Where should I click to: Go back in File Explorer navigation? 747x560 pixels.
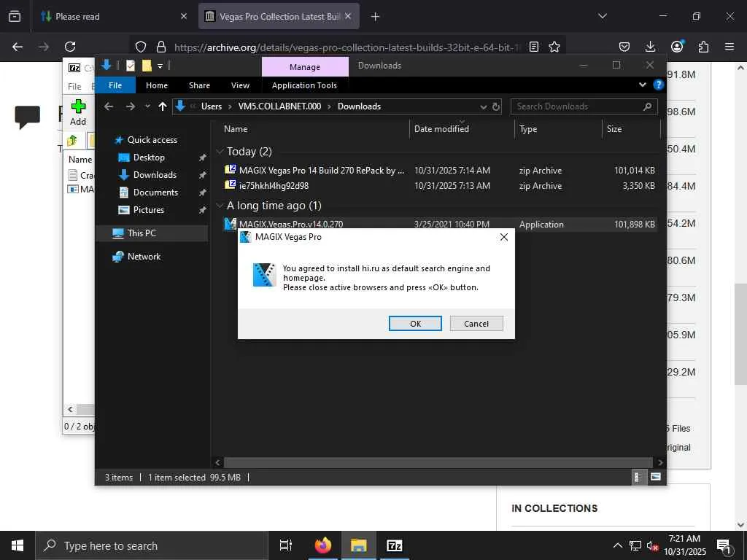click(109, 106)
